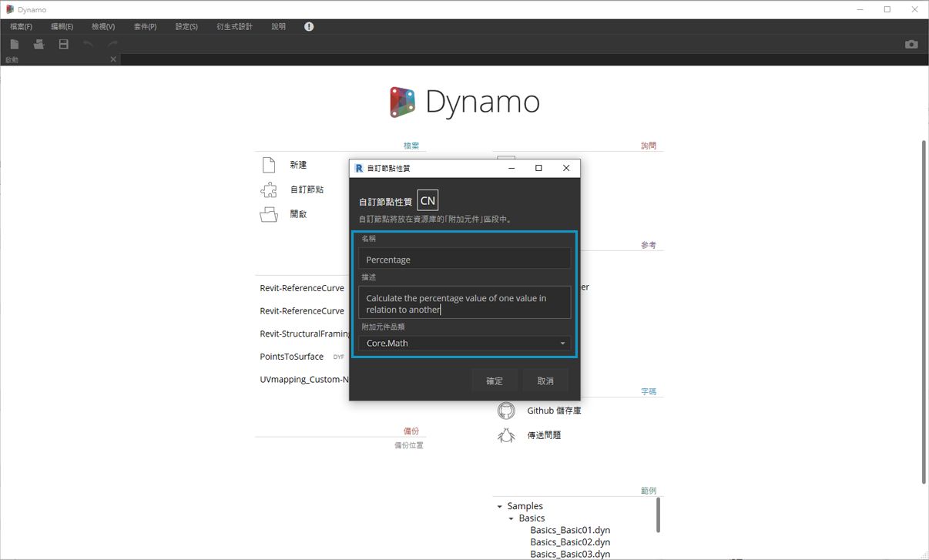Minimize the 自訂節點性質 dialog
The height and width of the screenshot is (560, 929).
click(x=511, y=168)
